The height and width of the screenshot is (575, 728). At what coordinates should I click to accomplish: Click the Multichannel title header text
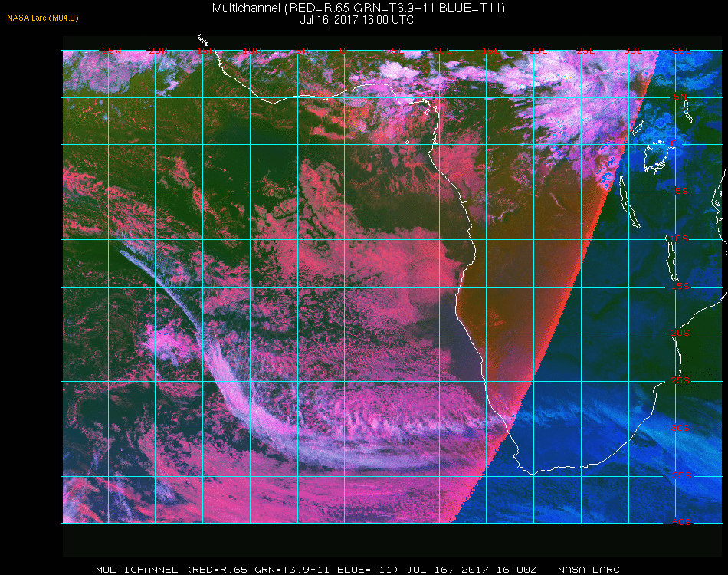click(359, 8)
